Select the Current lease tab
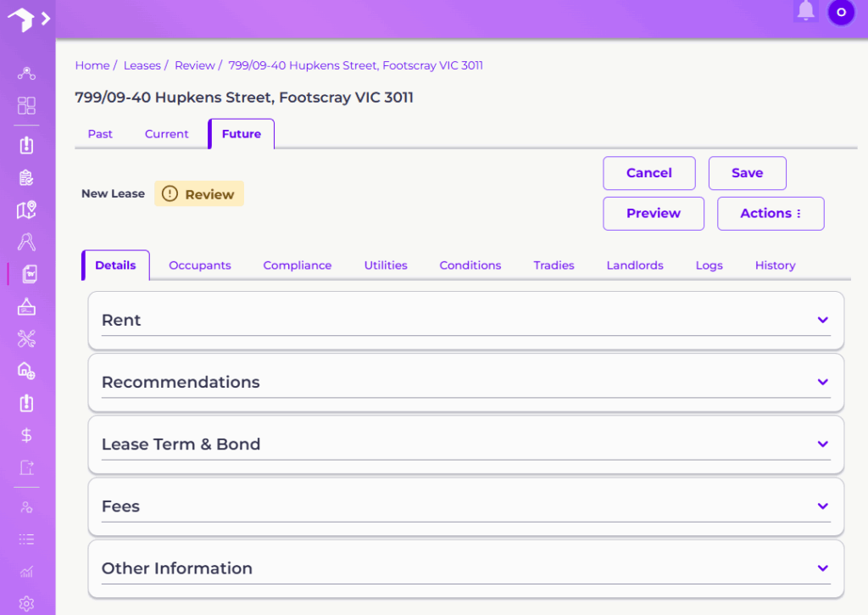Viewport: 868px width, 615px height. [166, 134]
